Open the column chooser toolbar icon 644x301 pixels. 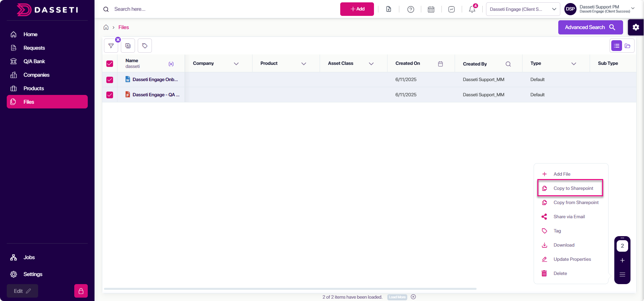(x=128, y=46)
